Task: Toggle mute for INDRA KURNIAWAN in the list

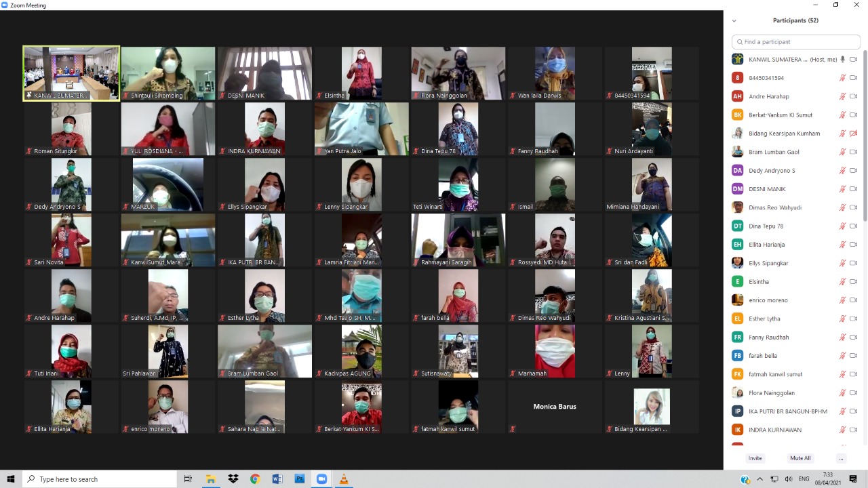Action: point(843,430)
